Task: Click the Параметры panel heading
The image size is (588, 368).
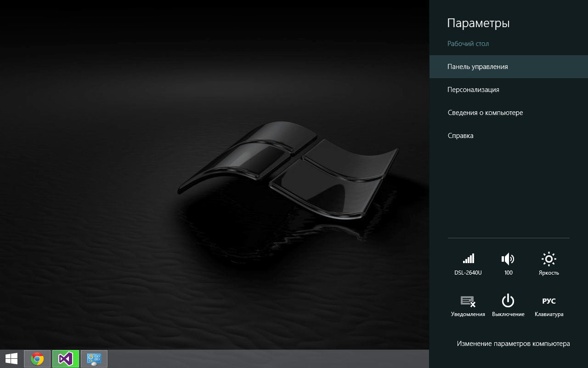Action: click(478, 23)
